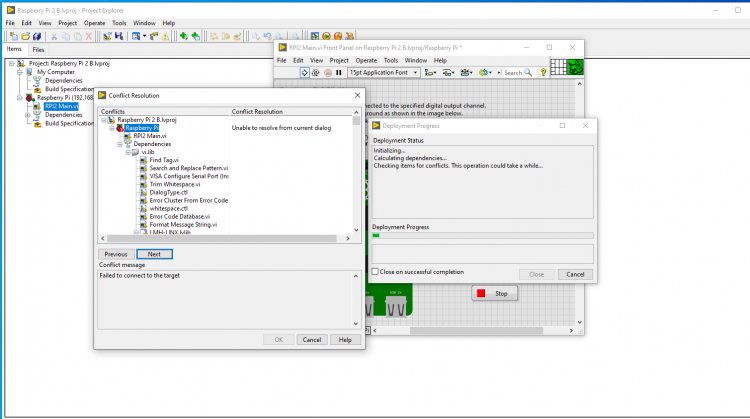Select Format Message String.vi in Conflicts list
This screenshot has width=750, height=419.
(x=183, y=225)
